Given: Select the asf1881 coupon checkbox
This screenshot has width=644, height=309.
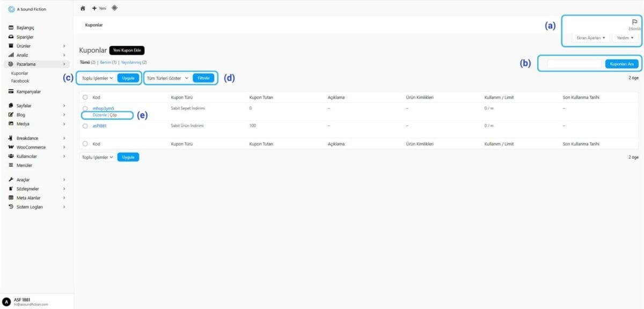Looking at the screenshot, I should coord(85,126).
